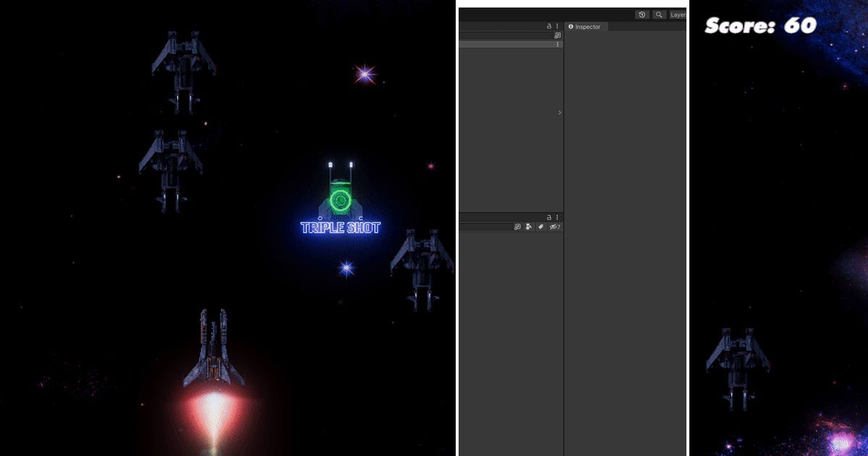Expand the right-facing chevron in the panel
868x456 pixels.
click(x=558, y=113)
